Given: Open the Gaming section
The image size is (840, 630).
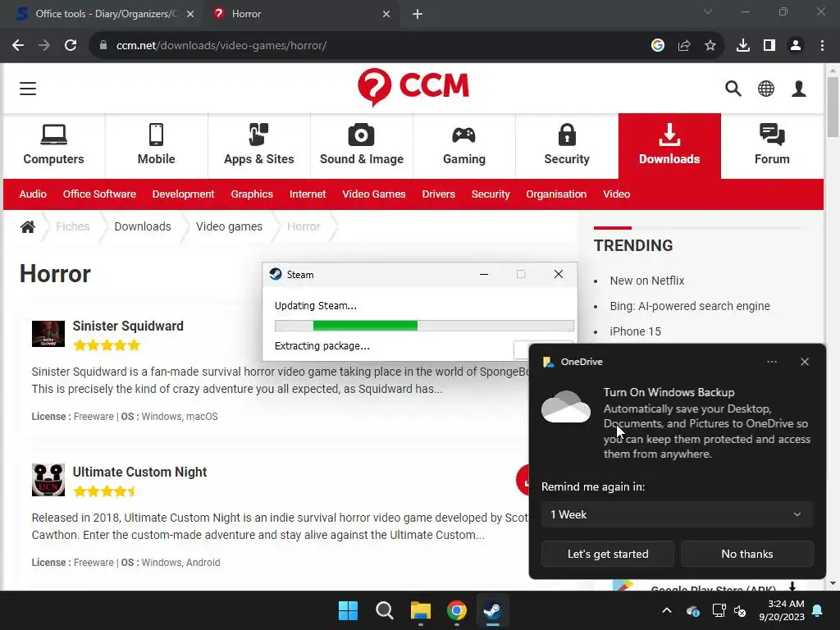Looking at the screenshot, I should point(464,145).
